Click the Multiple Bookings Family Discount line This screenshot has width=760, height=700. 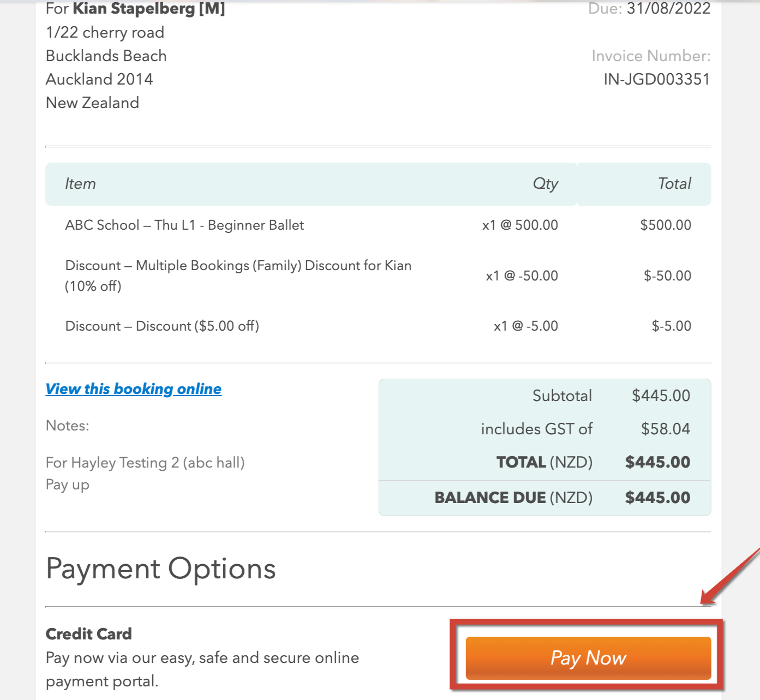pos(238,276)
